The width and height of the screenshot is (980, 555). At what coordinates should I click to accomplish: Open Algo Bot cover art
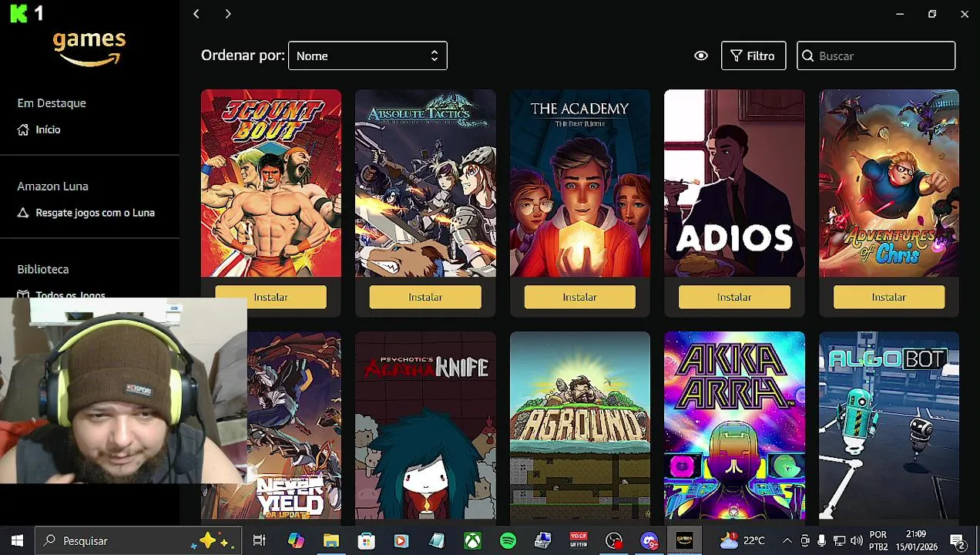point(888,425)
